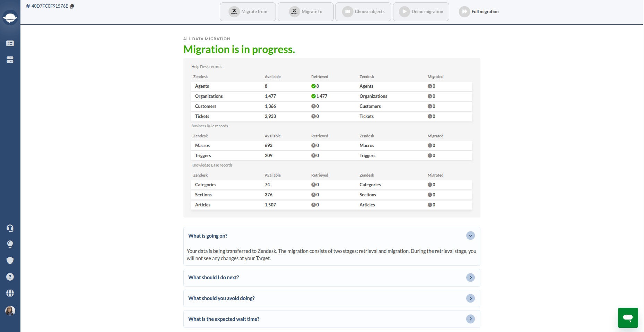
Task: Open the globe language icon
Action: [x=10, y=293]
